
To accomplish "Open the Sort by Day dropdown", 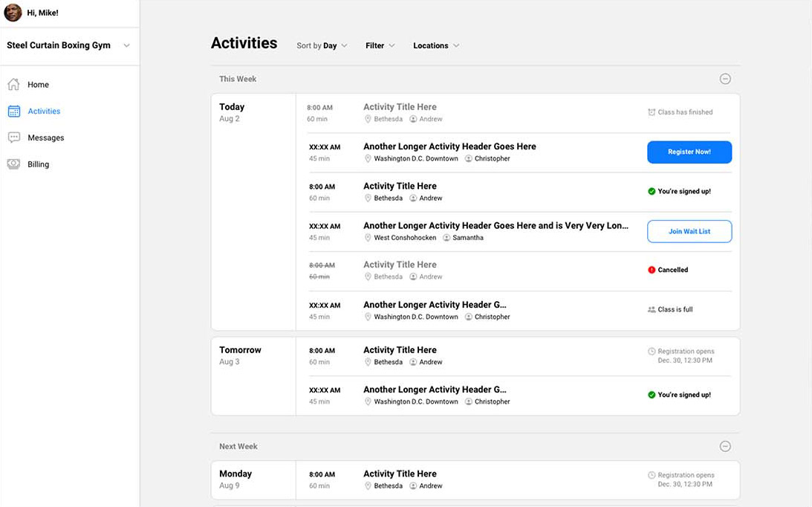I will [x=322, y=45].
